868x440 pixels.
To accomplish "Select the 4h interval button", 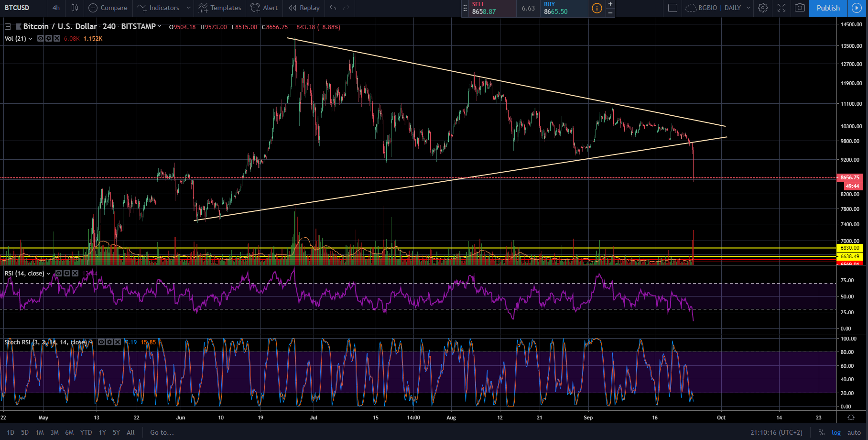I will (x=56, y=8).
